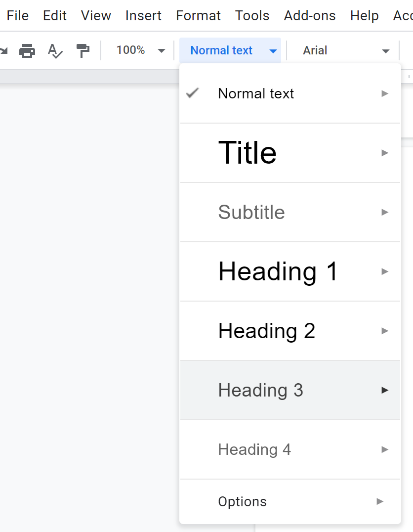Collapse the Normal text styles dropdown
This screenshot has width=413, height=532.
(x=230, y=50)
